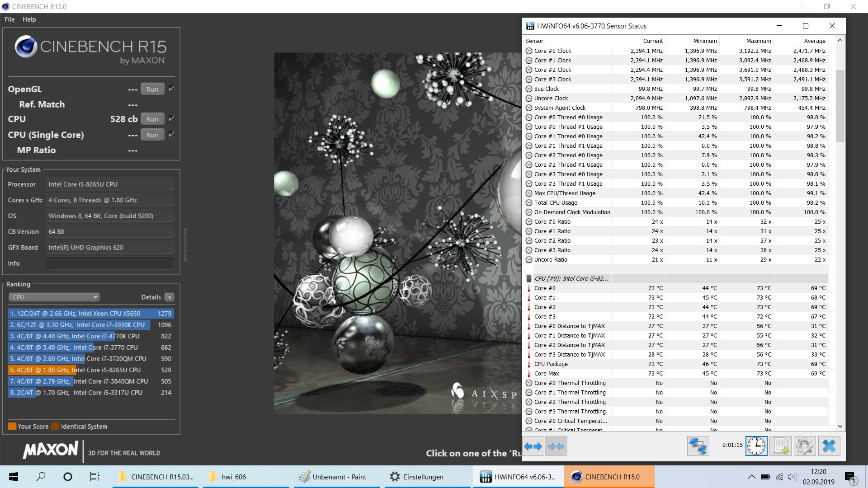Open the CPU ranking dropdown
The width and height of the screenshot is (868, 488).
coord(54,297)
